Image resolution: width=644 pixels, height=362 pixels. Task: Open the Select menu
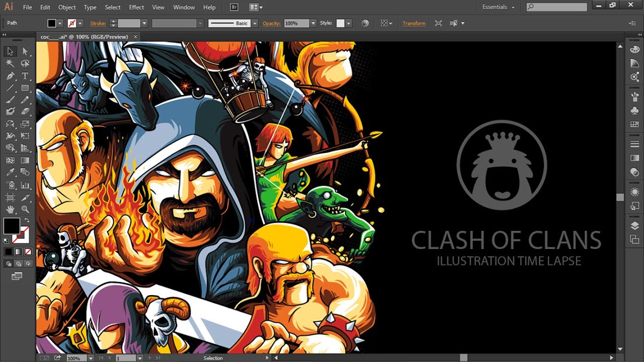tap(113, 7)
